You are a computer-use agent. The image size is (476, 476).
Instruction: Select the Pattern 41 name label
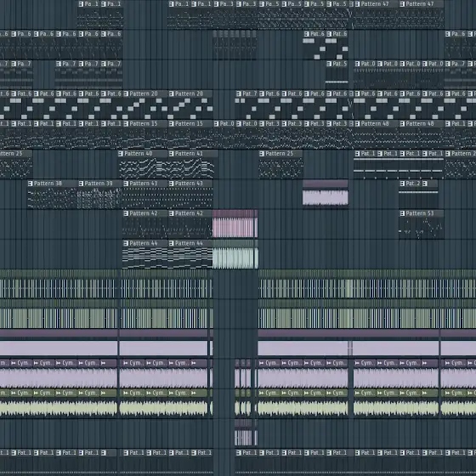[x=189, y=154]
